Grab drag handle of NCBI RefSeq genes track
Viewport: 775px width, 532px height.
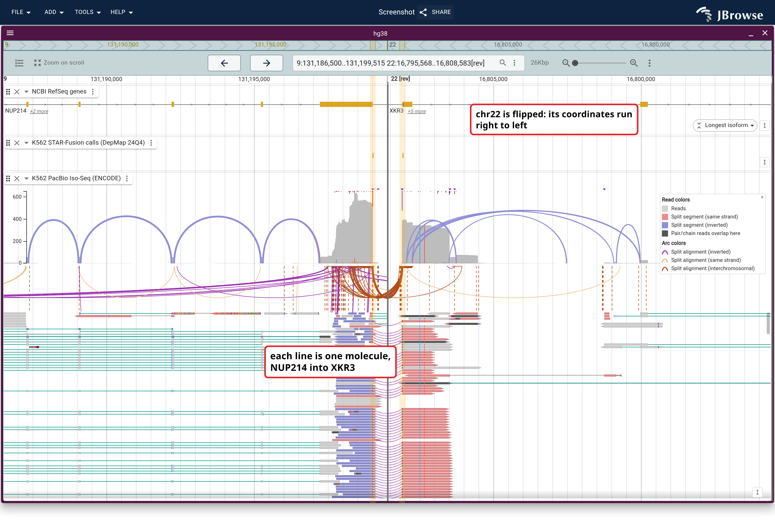(8, 92)
